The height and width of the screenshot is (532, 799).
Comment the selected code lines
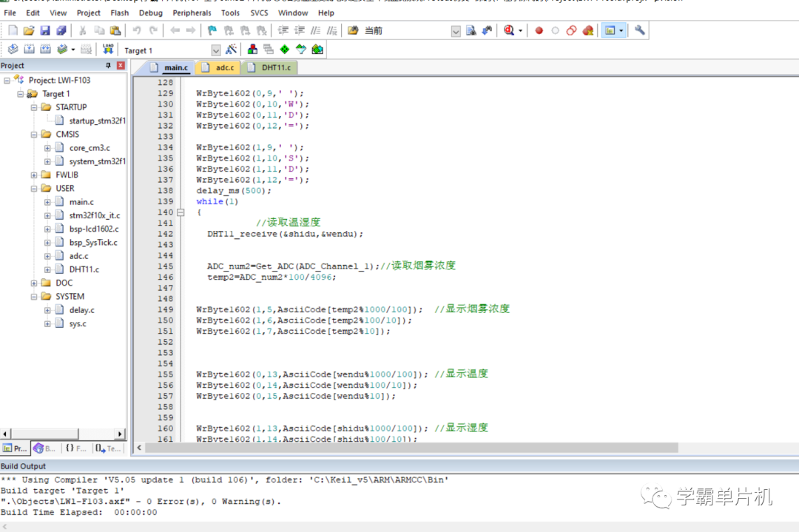(x=316, y=30)
